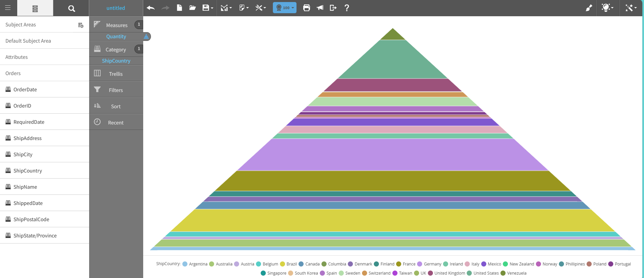Toggle France legend entry

(406, 264)
